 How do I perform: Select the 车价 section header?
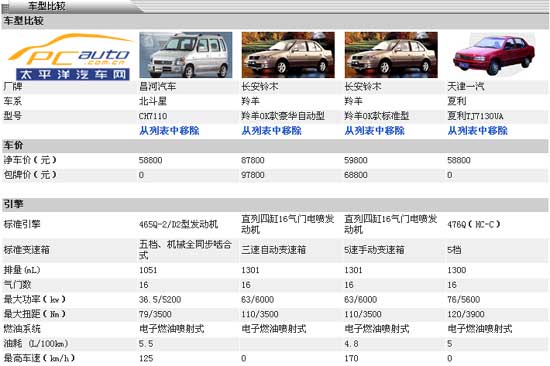(x=275, y=146)
